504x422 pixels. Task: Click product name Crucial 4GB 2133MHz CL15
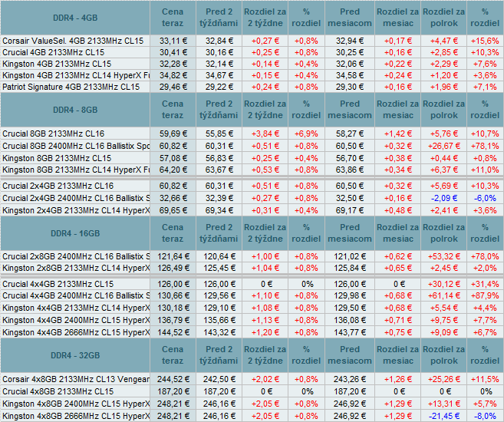pyautogui.click(x=54, y=52)
